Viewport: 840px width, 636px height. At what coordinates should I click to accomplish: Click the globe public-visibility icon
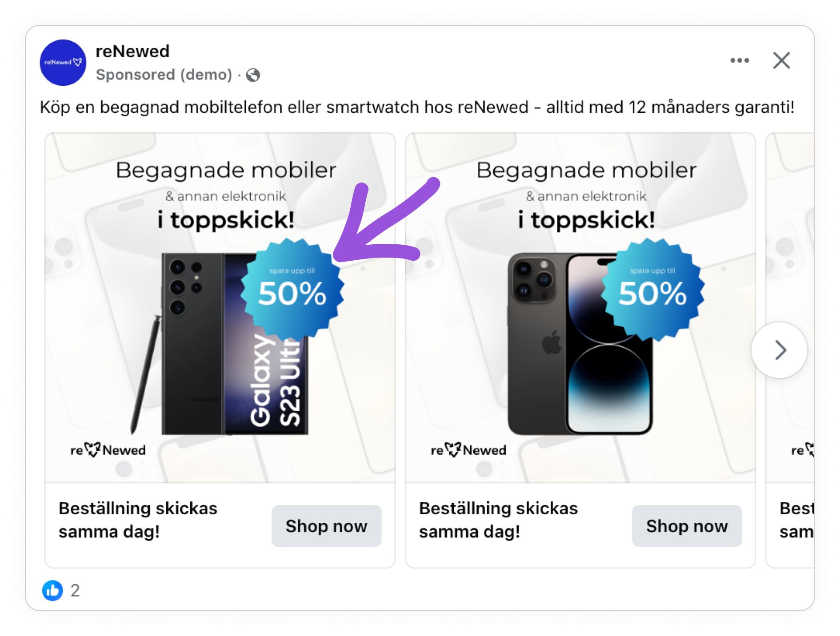[253, 75]
